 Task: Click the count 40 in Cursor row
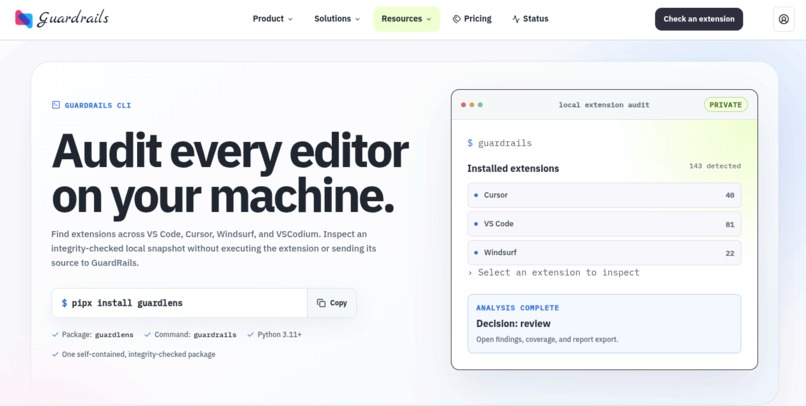(x=730, y=196)
